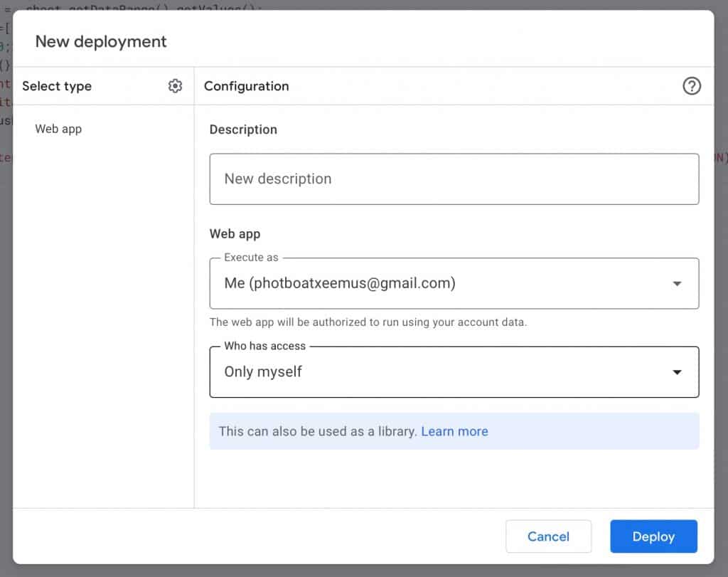Click the New deployment dialog title

pos(100,41)
